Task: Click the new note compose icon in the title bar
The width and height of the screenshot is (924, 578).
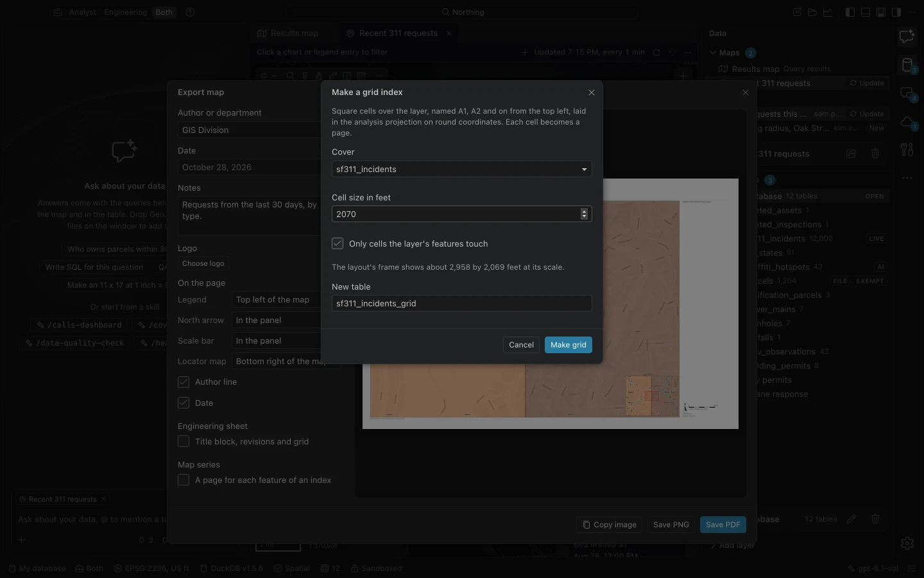Action: [x=797, y=12]
